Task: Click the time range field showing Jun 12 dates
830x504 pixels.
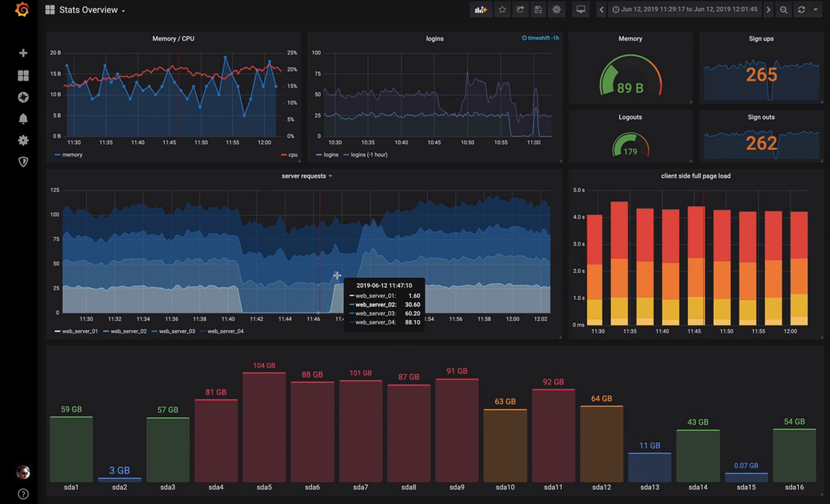Action: (685, 10)
